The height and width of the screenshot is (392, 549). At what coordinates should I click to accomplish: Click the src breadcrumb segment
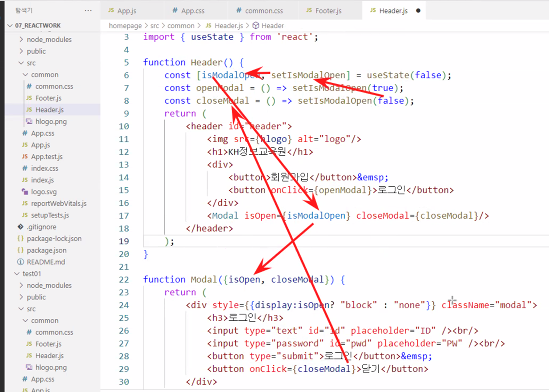(x=155, y=26)
